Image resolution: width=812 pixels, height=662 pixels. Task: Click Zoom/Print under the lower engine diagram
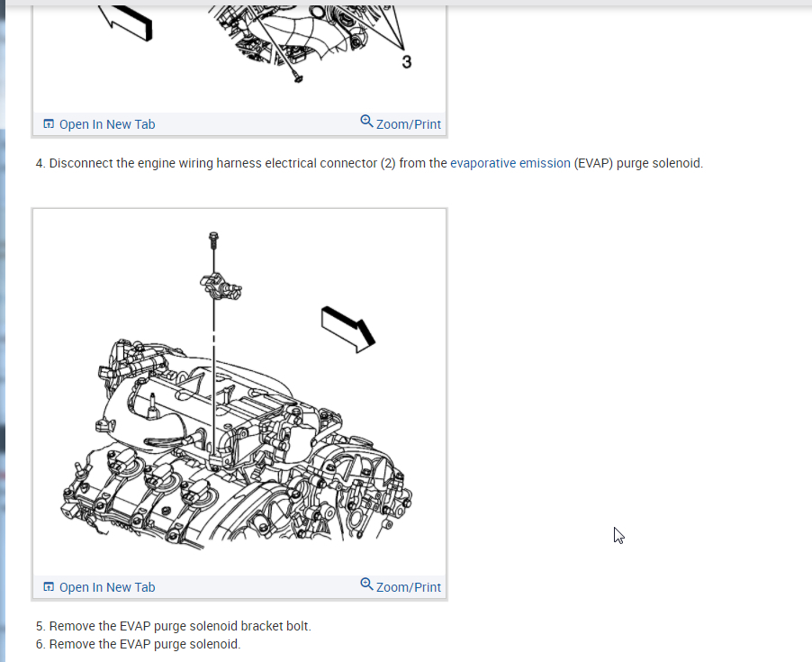click(408, 587)
